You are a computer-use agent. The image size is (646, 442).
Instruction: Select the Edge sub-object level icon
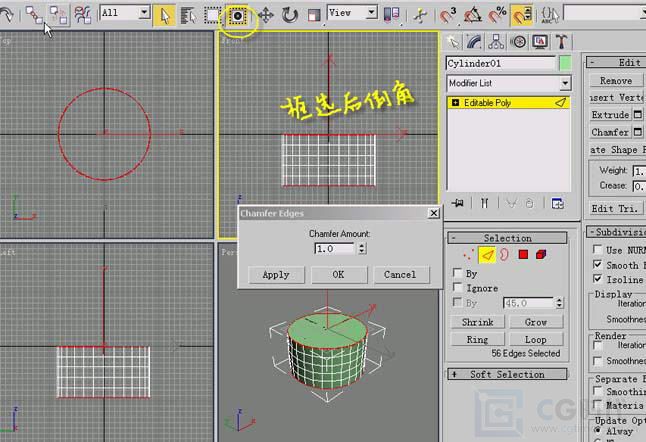487,255
